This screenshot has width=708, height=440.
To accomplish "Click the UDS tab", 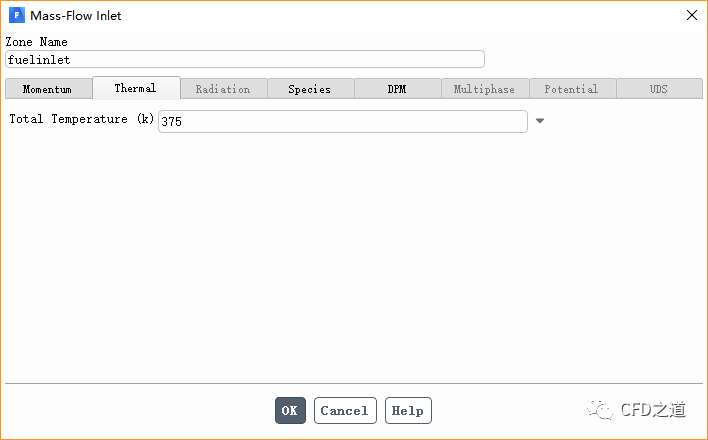I will point(658,89).
